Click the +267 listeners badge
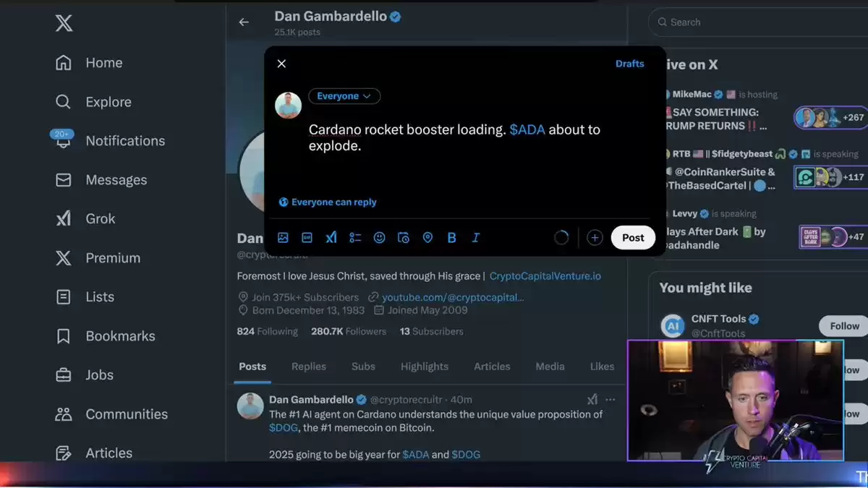This screenshot has width=868, height=488. (830, 117)
